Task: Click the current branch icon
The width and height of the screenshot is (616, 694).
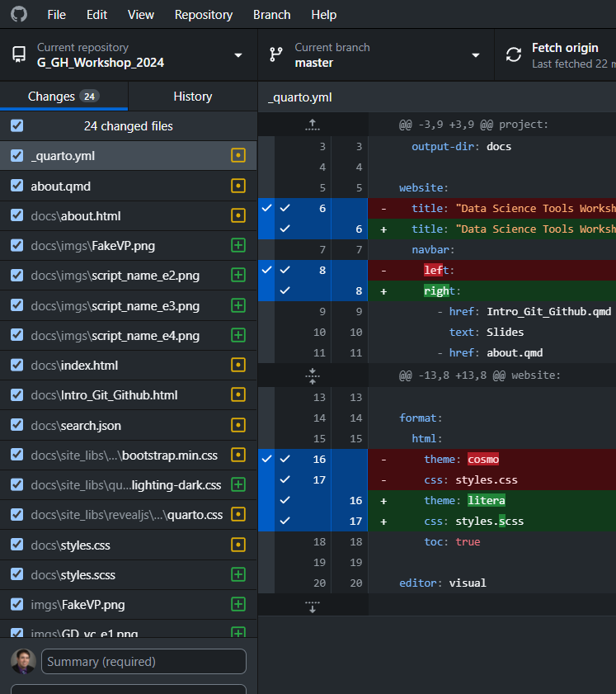Action: tap(277, 54)
